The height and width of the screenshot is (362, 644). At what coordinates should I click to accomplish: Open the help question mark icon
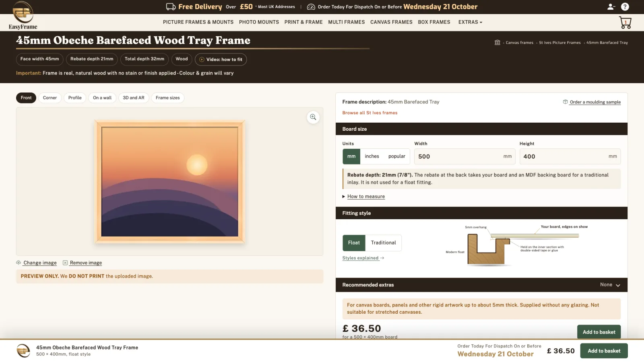[625, 6]
